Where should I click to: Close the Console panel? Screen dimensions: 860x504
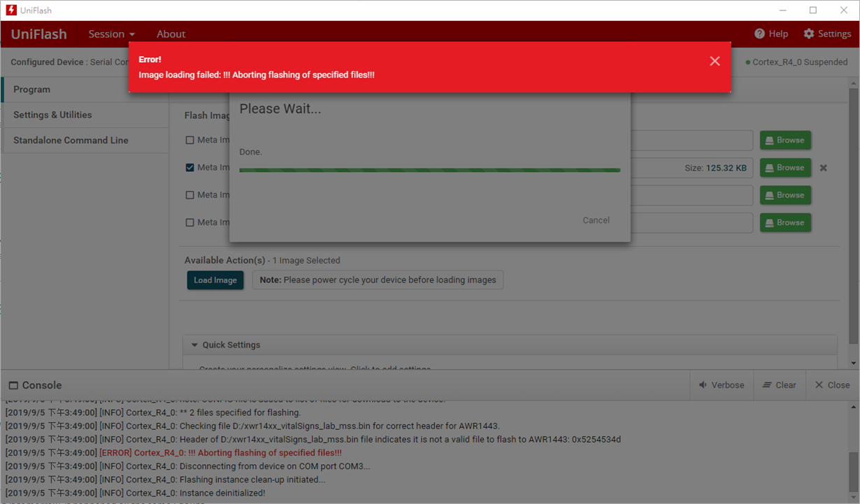pyautogui.click(x=832, y=385)
